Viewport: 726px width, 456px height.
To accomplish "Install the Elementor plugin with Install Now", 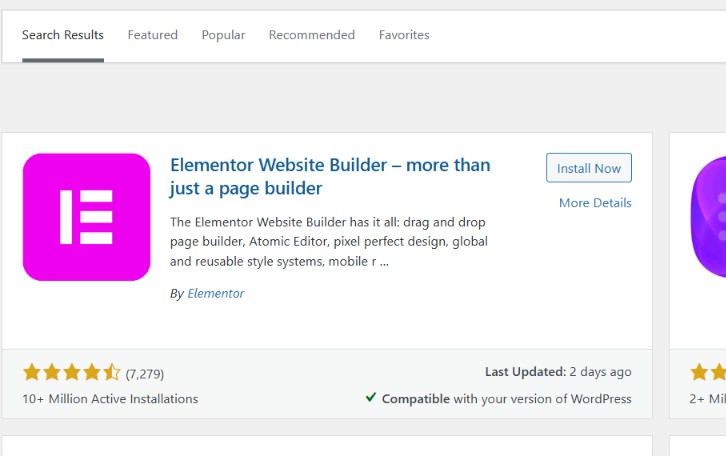I will click(588, 168).
